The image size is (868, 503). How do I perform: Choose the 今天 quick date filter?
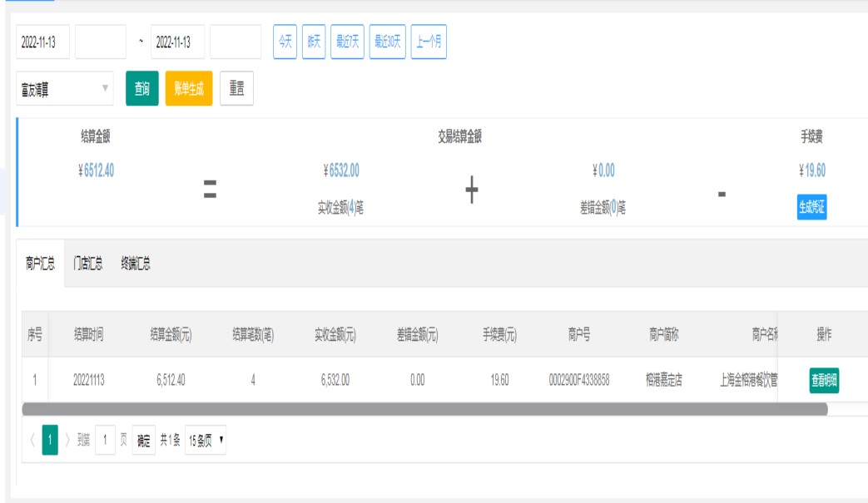click(x=285, y=42)
